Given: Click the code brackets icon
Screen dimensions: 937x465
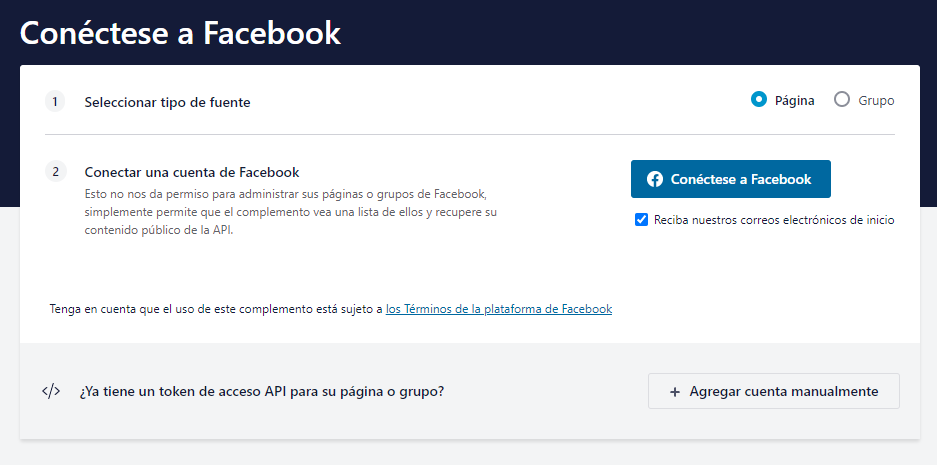Looking at the screenshot, I should point(51,391).
